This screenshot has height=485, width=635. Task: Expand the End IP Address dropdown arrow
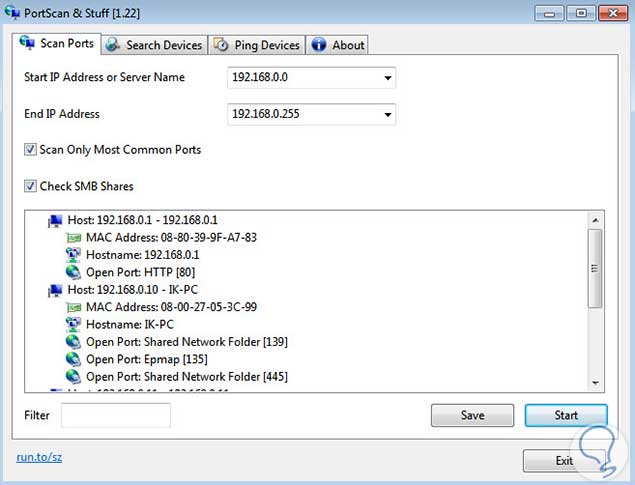point(388,115)
